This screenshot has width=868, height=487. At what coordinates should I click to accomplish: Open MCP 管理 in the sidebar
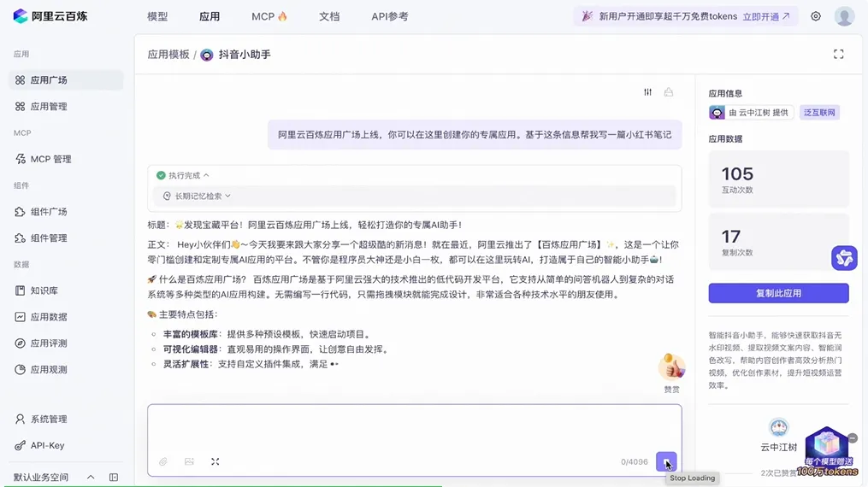coord(66,159)
